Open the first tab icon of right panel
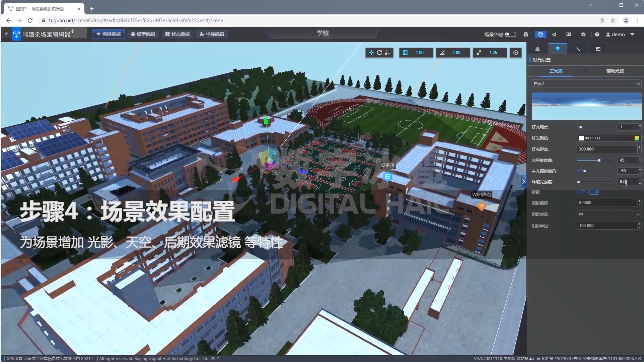The width and height of the screenshot is (644, 362). click(x=537, y=49)
